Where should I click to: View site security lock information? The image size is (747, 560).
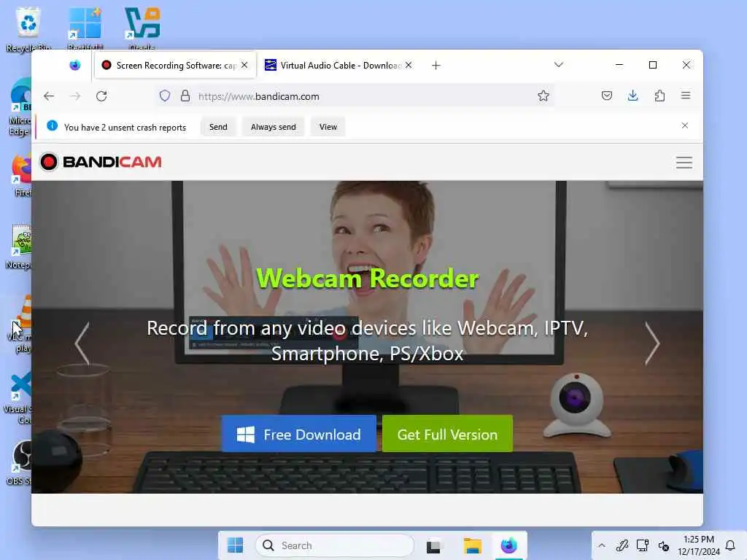(185, 96)
